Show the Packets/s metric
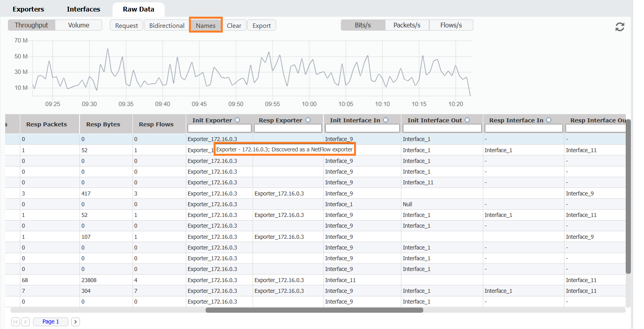 click(407, 25)
